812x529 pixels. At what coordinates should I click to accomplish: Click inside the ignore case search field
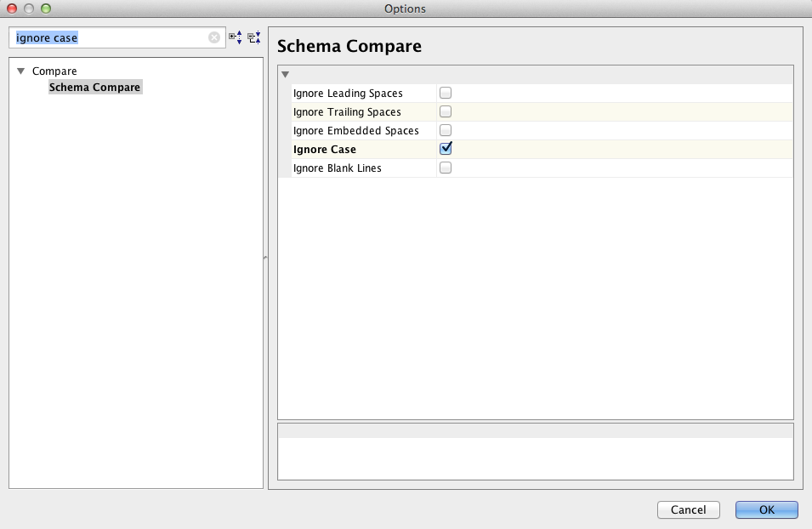tap(111, 37)
